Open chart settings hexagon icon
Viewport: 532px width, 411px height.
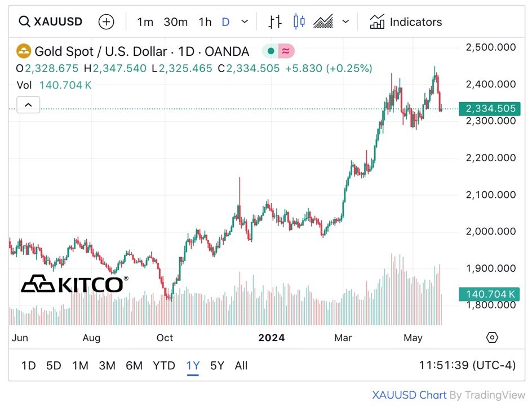492,338
